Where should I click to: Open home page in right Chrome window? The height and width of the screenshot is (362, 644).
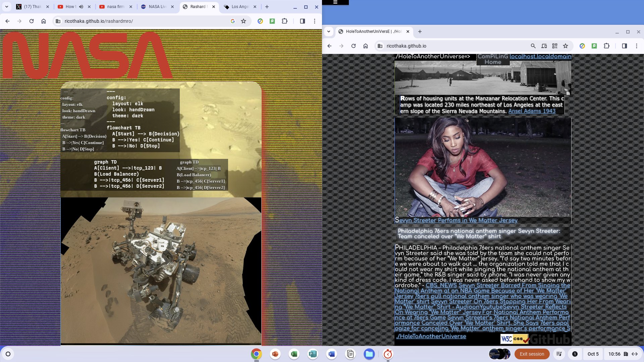(366, 46)
